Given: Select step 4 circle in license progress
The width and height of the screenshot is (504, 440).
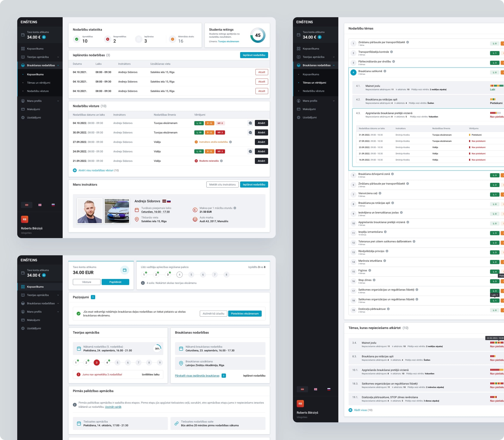Looking at the screenshot, I should click(179, 274).
